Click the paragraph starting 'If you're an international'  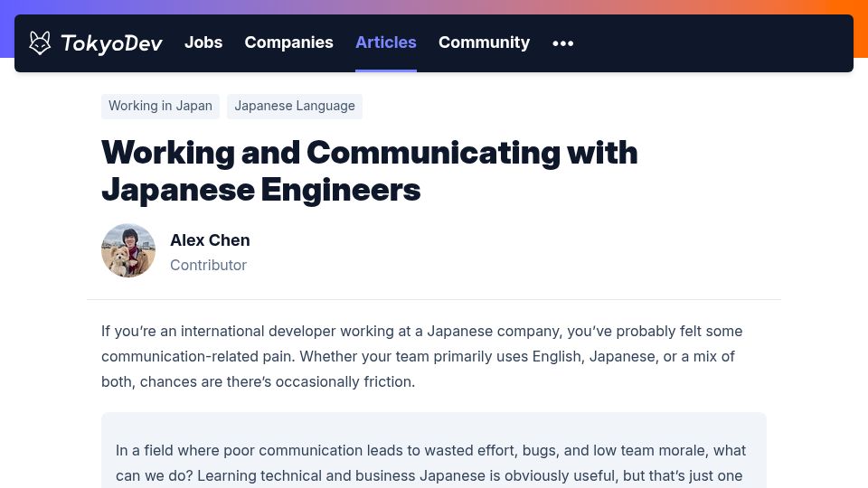[422, 356]
